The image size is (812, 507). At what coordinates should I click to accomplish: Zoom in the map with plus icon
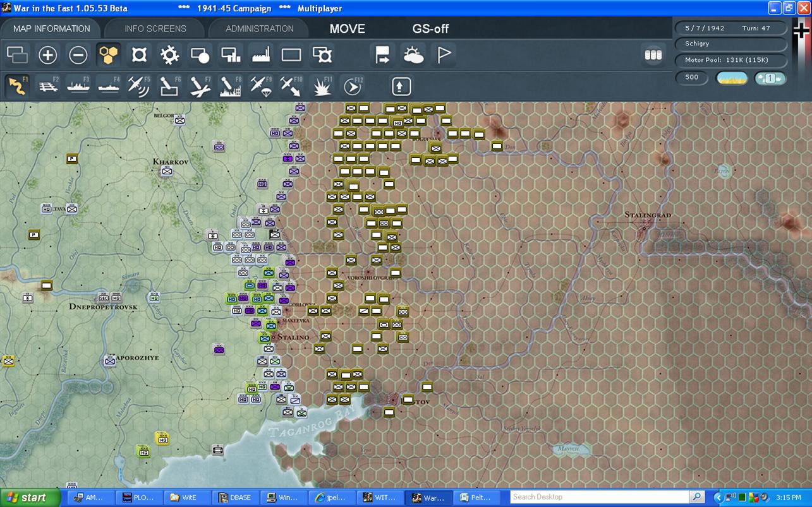click(x=48, y=56)
